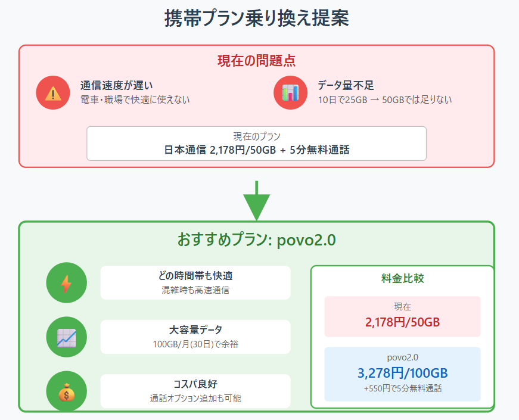Click the chart increasing data icon
519x420 pixels.
pos(66,337)
